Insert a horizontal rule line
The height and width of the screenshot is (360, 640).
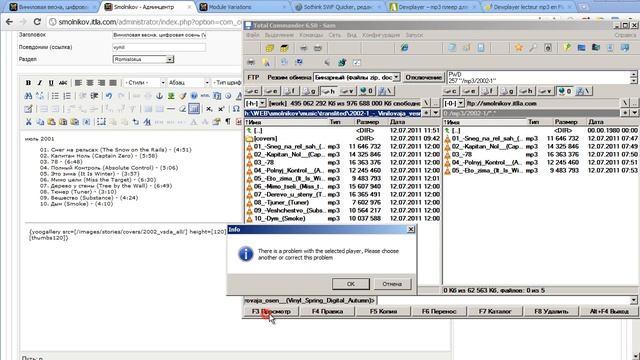(x=171, y=109)
